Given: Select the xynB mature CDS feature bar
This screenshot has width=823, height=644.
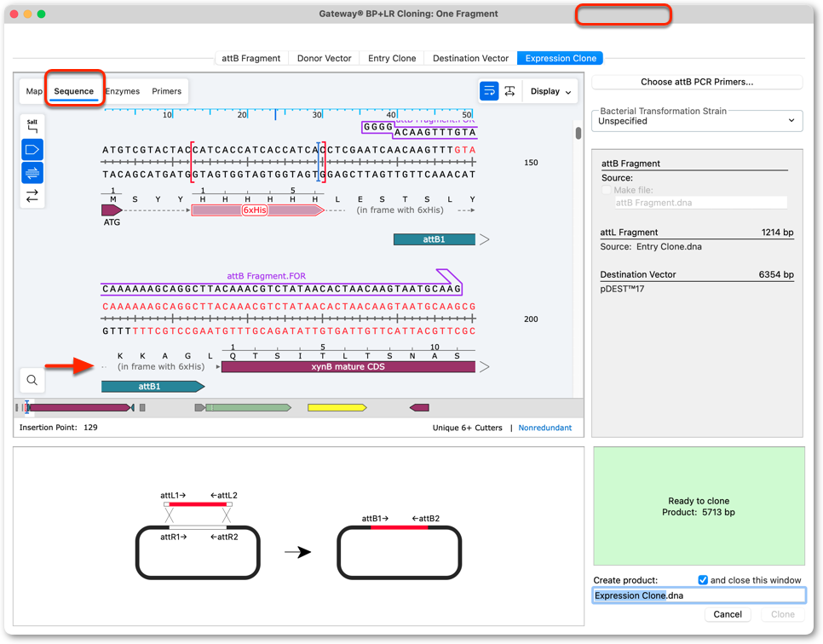Looking at the screenshot, I should (348, 367).
